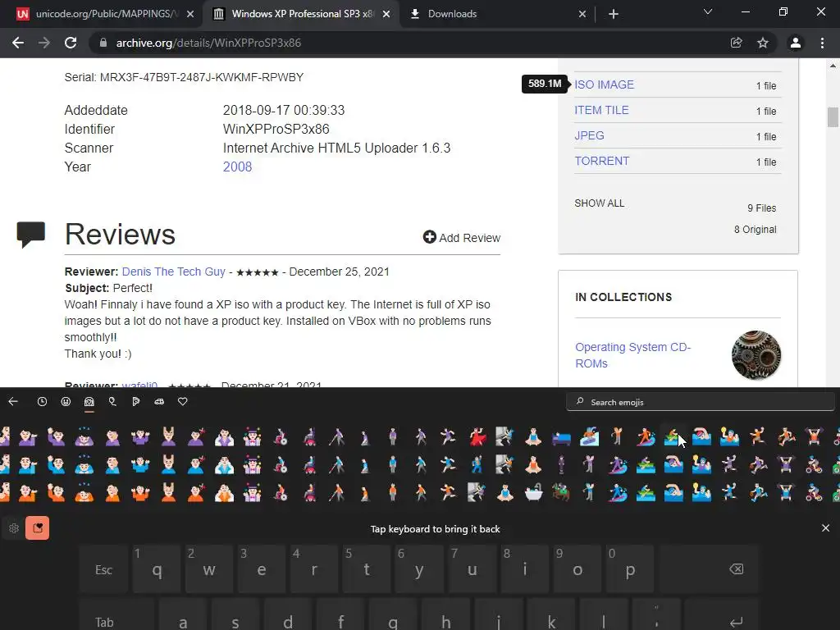The width and height of the screenshot is (840, 630).
Task: Download the ISO IMAGE file
Action: pos(605,84)
